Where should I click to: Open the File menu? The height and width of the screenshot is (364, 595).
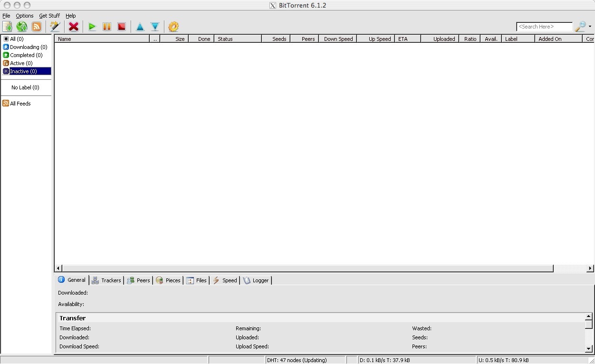[x=6, y=16]
